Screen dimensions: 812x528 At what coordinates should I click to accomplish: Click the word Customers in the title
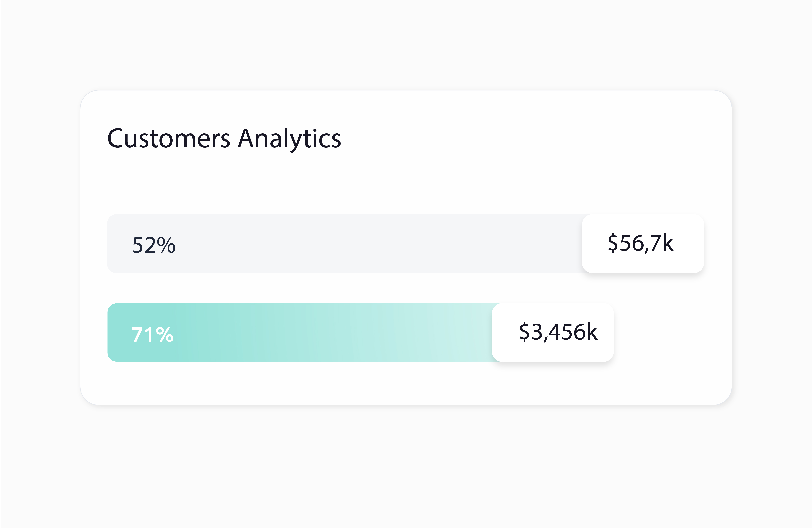coord(168,138)
